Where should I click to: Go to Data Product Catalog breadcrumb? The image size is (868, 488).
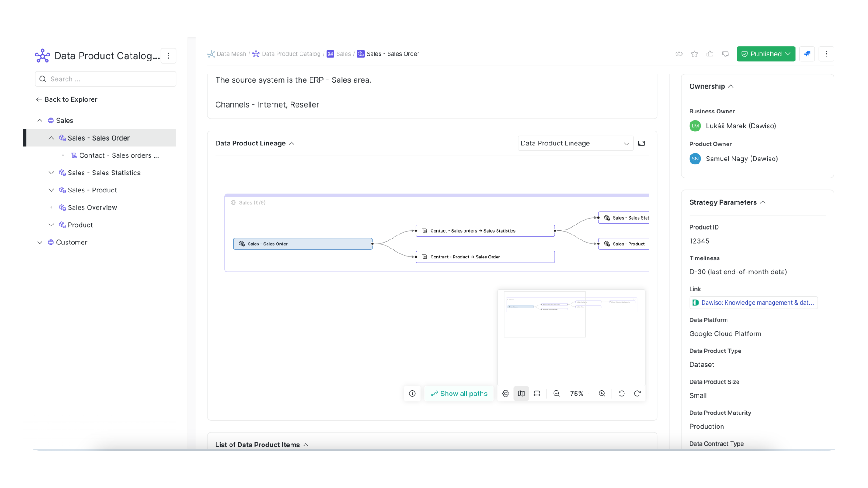(291, 54)
